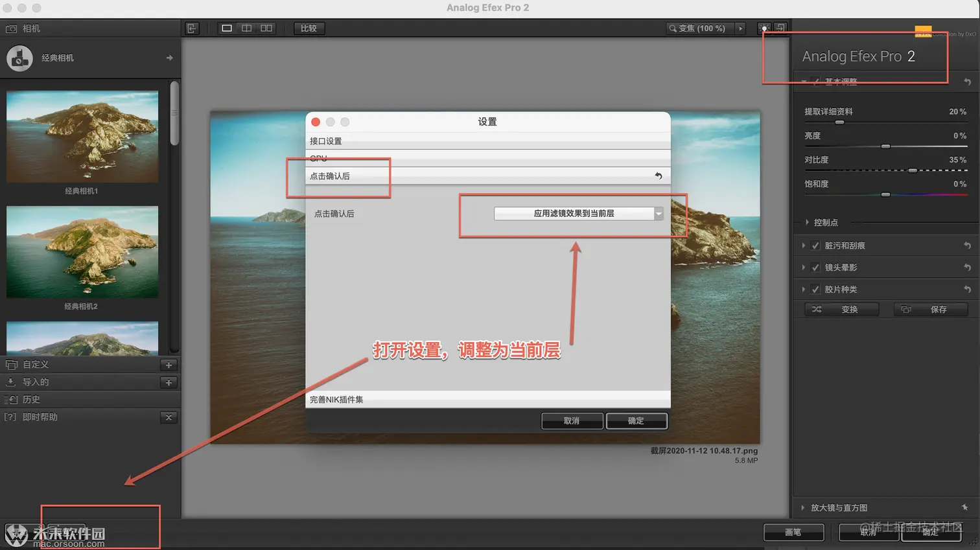Add a new 自定义 preset
This screenshot has width=980, height=550.
169,365
